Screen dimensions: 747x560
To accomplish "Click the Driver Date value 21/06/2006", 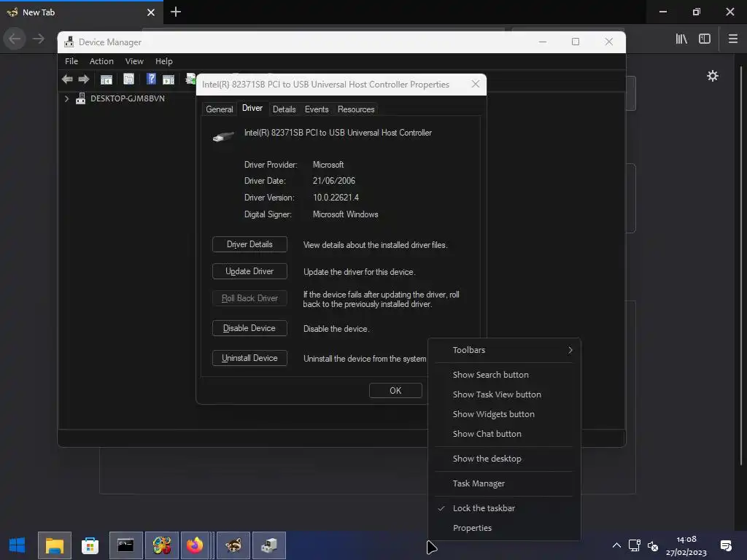I will [334, 181].
